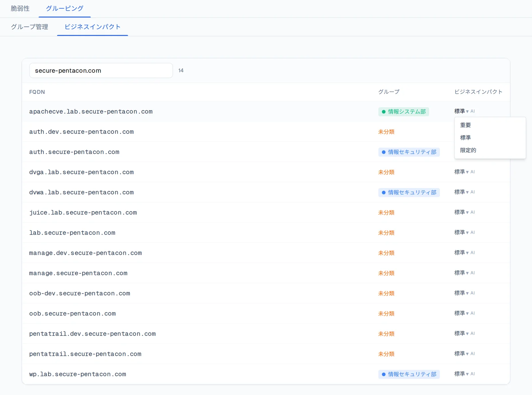The width and height of the screenshot is (532, 395).
Task: Click 情報システム部 group tag on apachecve row
Action: click(404, 112)
